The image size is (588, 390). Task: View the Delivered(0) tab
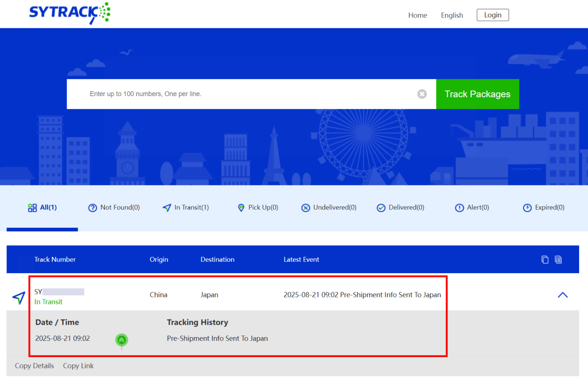click(x=400, y=208)
